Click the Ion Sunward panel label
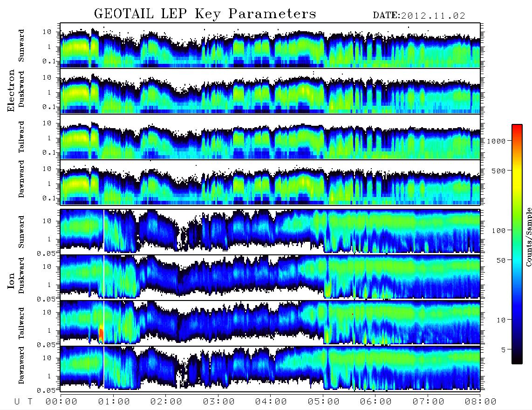532x410 pixels. coord(21,232)
